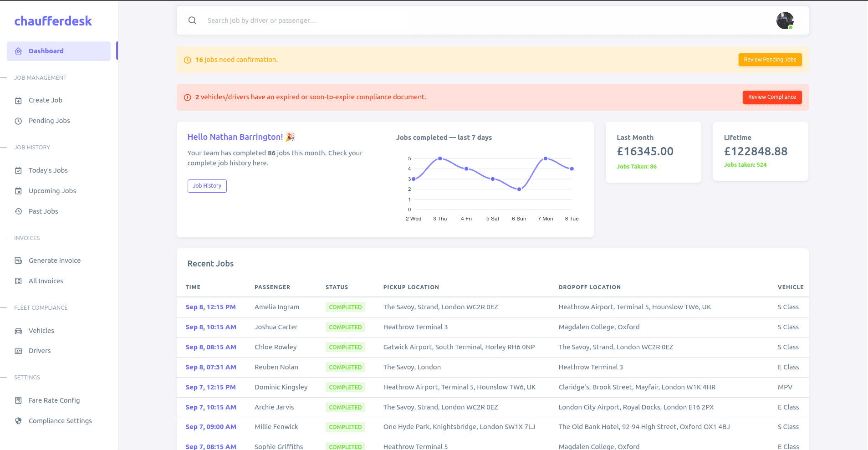Click Lifetime £122848.88 amount
The height and width of the screenshot is (450, 868).
click(x=756, y=151)
